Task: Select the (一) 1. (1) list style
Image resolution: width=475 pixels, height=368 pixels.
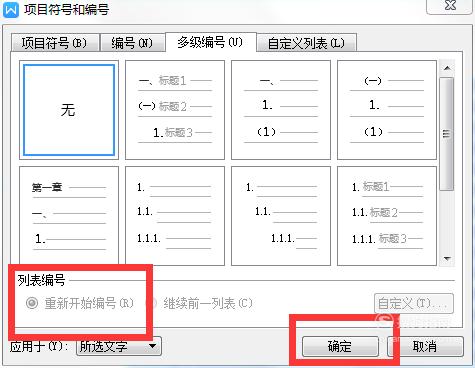Action: [387, 110]
